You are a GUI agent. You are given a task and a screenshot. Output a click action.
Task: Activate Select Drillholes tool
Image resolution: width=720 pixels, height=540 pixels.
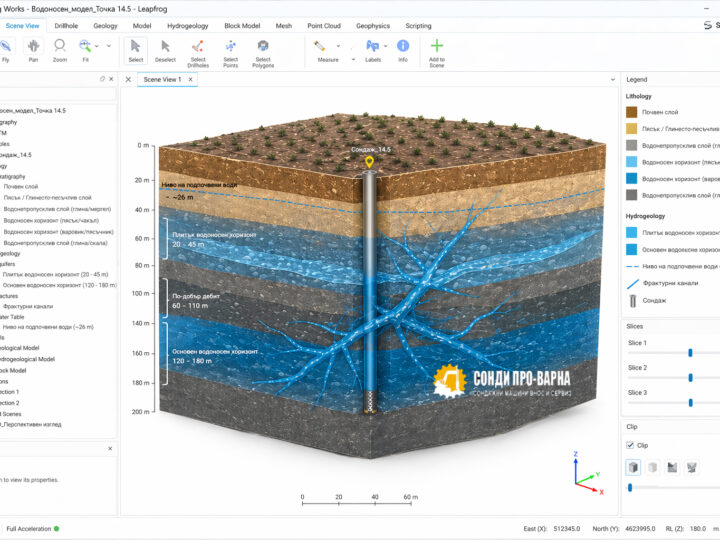pyautogui.click(x=198, y=53)
